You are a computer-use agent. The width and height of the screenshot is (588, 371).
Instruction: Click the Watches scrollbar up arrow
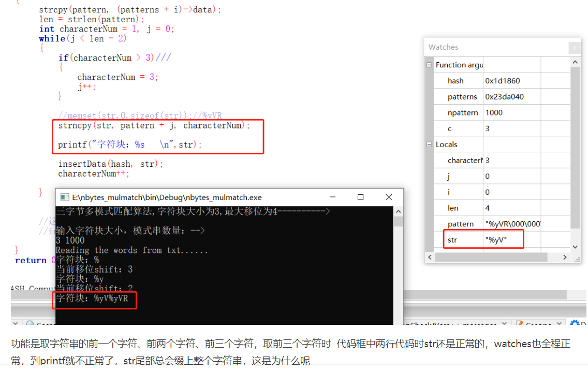pos(575,62)
